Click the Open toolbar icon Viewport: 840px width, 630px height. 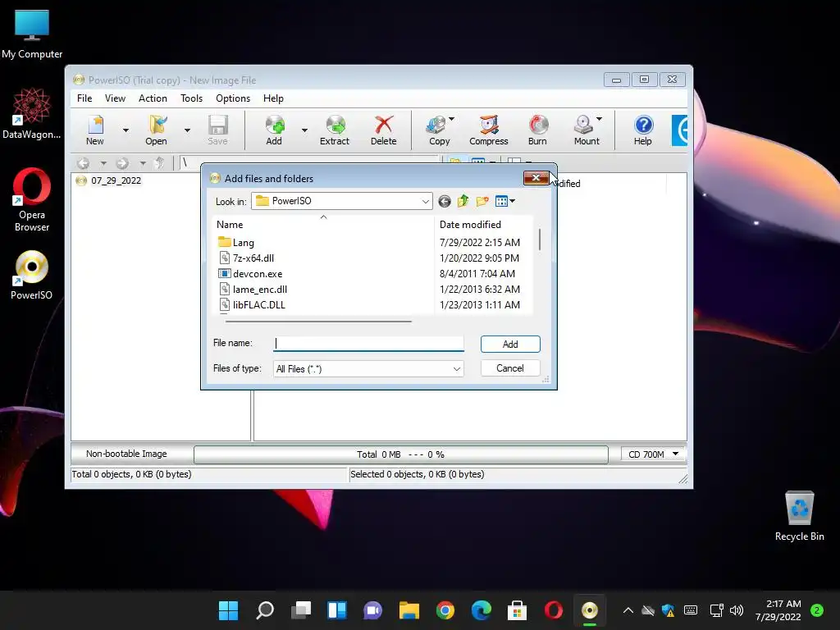coord(157,130)
